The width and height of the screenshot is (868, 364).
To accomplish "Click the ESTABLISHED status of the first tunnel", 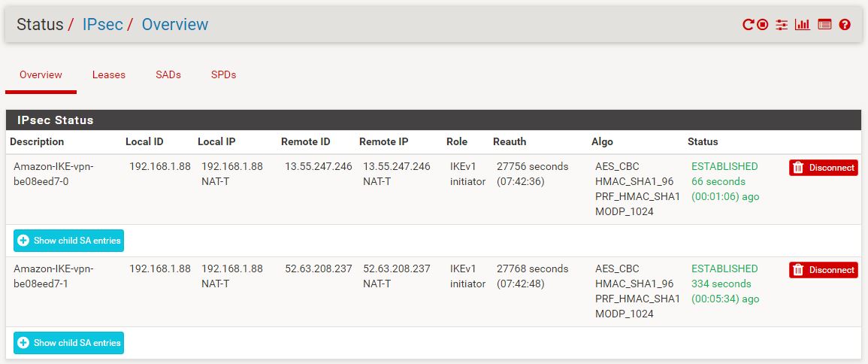I will tap(724, 166).
